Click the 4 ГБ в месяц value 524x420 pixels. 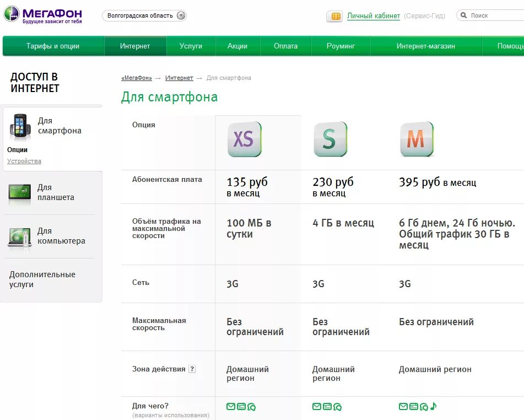[x=343, y=223]
